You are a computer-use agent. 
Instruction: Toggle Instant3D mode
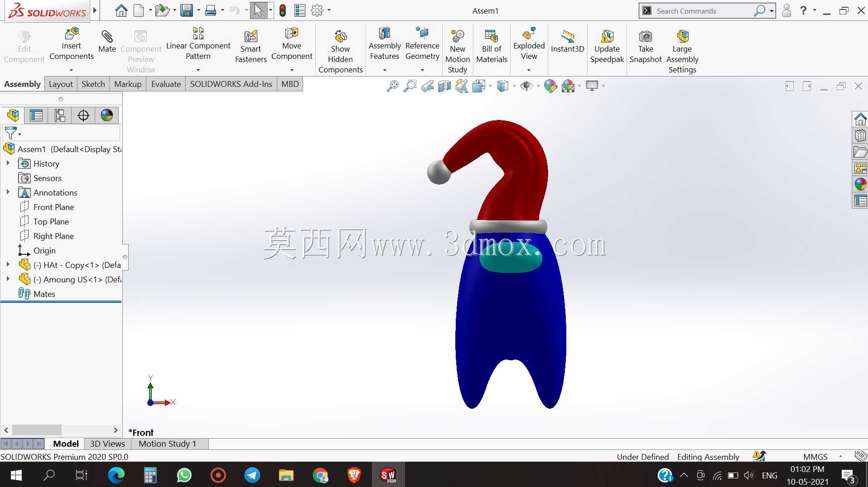[x=567, y=41]
